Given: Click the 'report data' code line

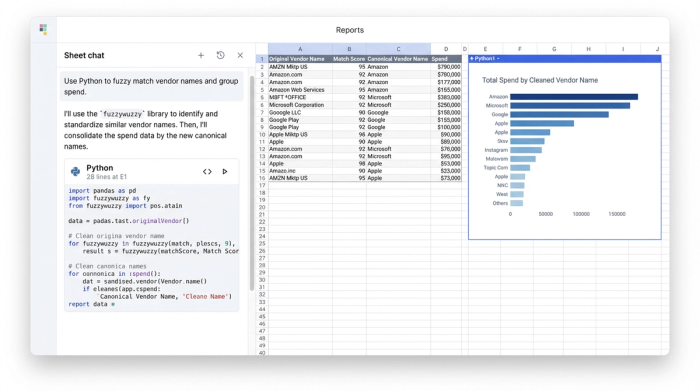Looking at the screenshot, I should pyautogui.click(x=92, y=304).
